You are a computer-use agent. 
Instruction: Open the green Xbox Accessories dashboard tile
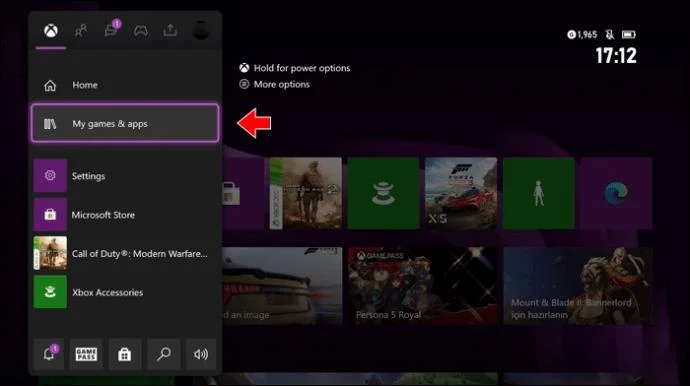pyautogui.click(x=383, y=193)
